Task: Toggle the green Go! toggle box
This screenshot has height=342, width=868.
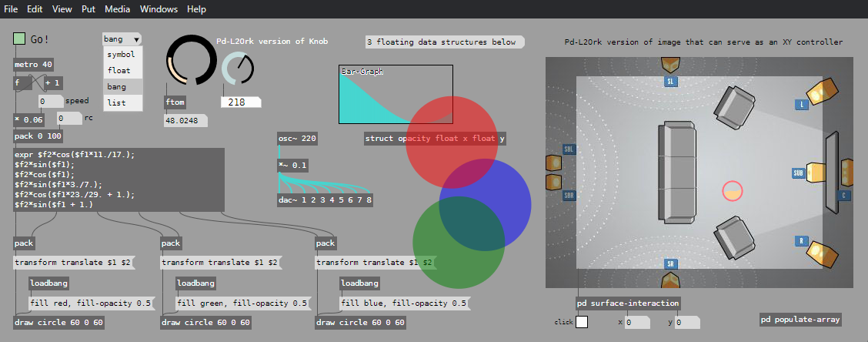Action: pos(20,39)
